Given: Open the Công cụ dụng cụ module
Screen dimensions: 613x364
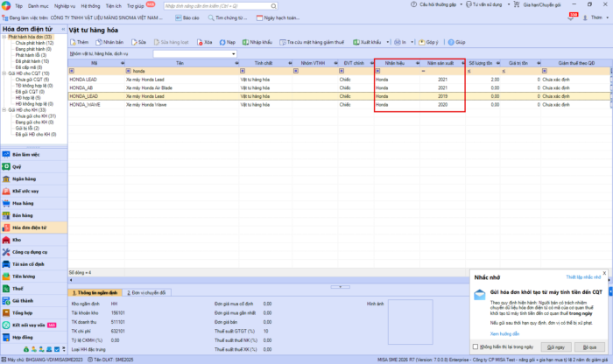Looking at the screenshot, I should click(34, 252).
